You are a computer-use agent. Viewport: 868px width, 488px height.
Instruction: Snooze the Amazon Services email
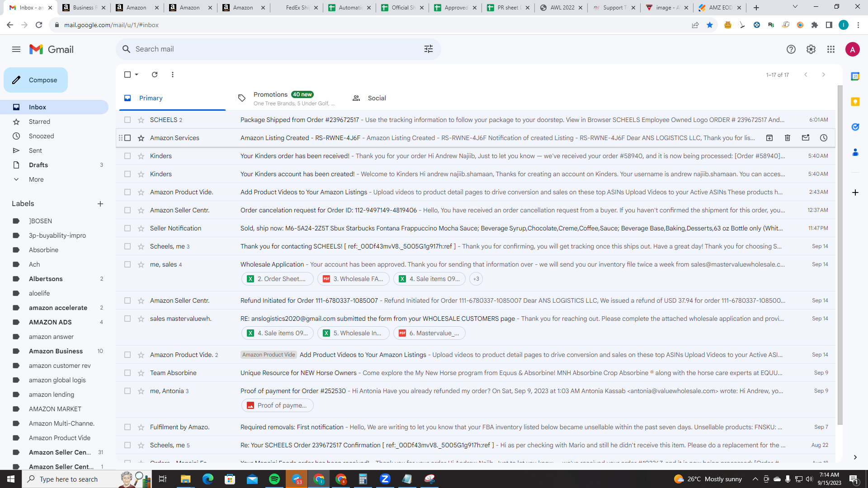pos(824,138)
